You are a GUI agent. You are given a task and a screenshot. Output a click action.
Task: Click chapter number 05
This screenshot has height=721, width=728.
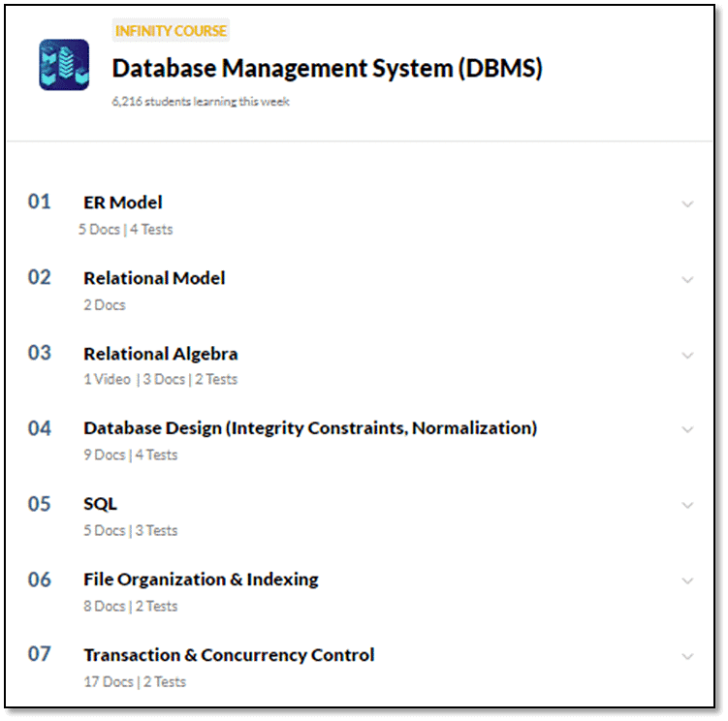[40, 504]
